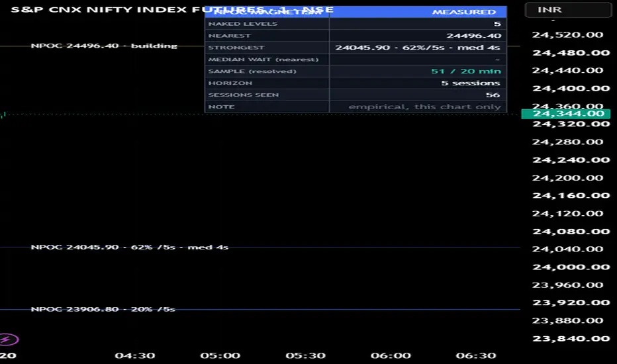This screenshot has width=617, height=364.
Task: Click the purple lightning bolt icon
Action: tap(9, 339)
